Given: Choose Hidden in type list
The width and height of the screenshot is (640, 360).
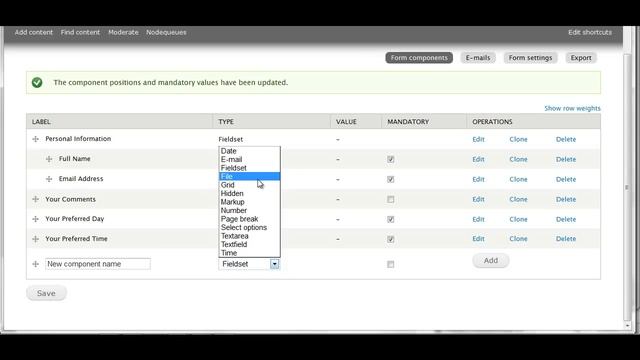Looking at the screenshot, I should pyautogui.click(x=249, y=193).
